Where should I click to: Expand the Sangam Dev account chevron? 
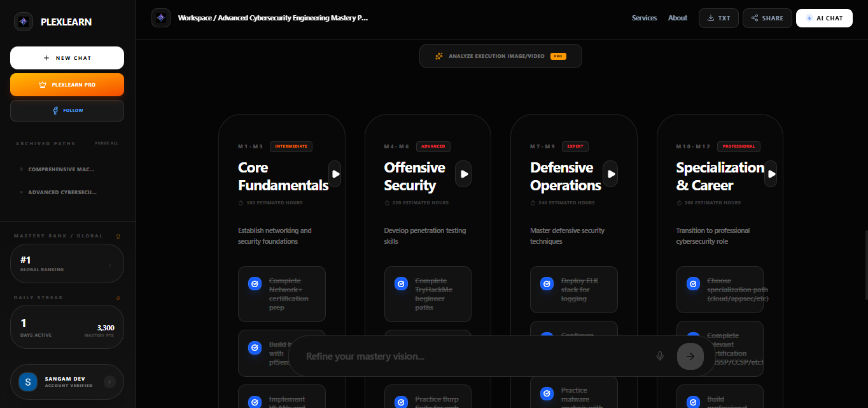point(109,382)
